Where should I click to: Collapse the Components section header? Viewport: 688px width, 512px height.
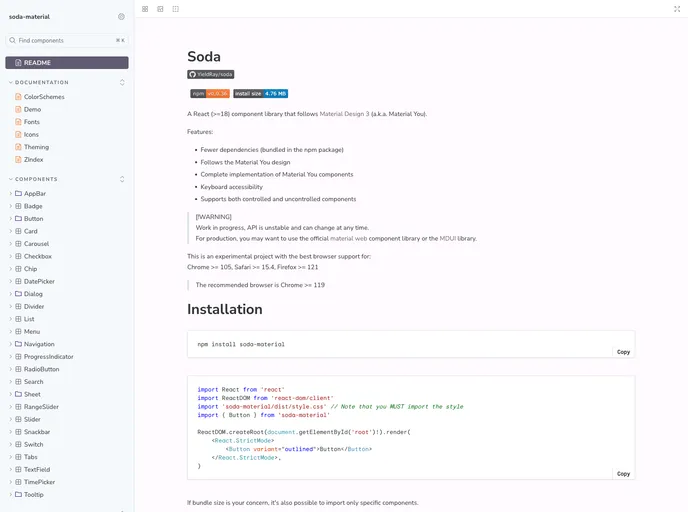click(x=36, y=179)
